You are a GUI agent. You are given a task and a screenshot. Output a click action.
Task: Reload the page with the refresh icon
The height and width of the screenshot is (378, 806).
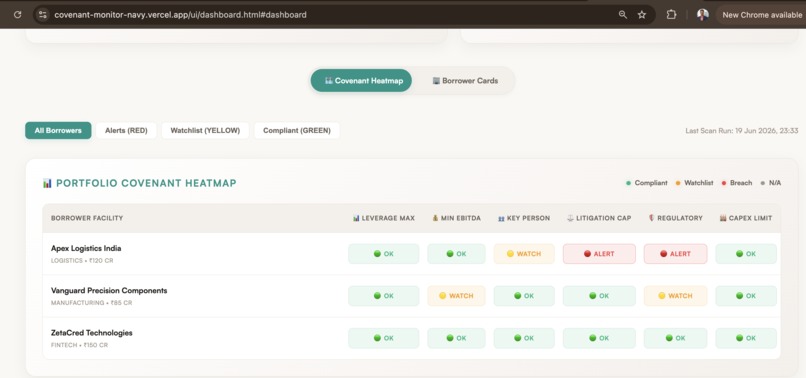pos(17,15)
